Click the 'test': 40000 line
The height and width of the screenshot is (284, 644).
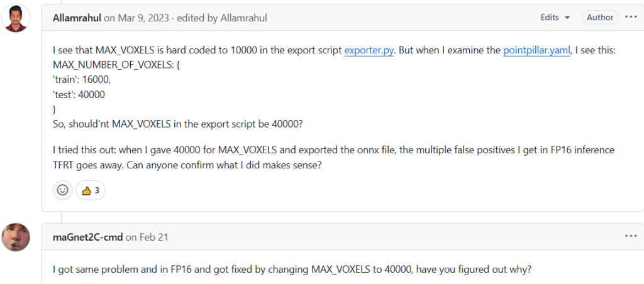79,94
